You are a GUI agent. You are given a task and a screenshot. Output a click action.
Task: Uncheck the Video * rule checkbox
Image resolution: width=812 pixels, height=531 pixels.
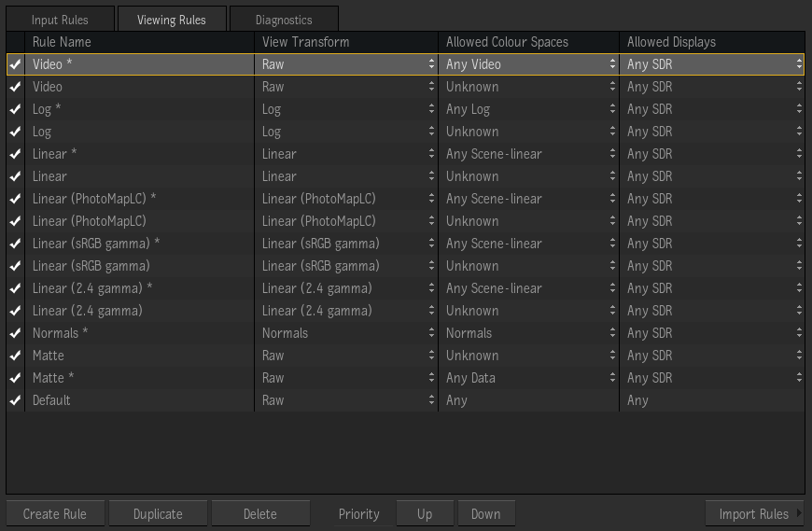(15, 64)
